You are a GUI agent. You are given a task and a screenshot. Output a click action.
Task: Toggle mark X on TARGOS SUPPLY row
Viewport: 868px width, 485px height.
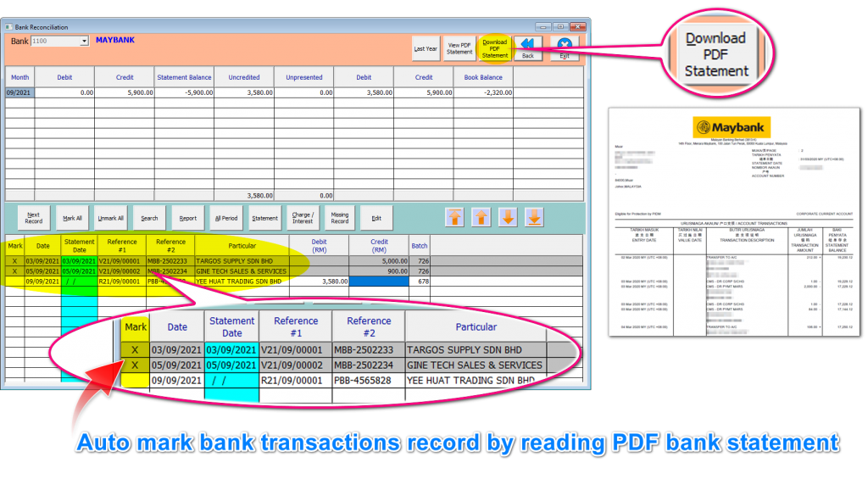pos(15,261)
